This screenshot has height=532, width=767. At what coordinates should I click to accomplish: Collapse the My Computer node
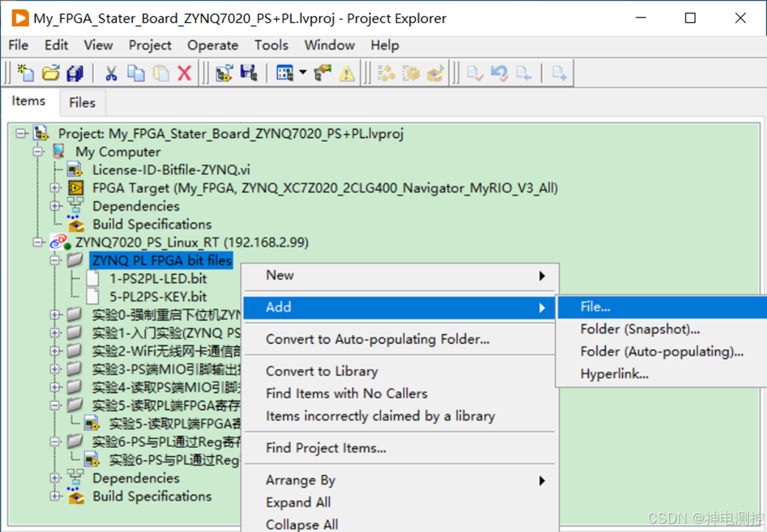tap(38, 151)
